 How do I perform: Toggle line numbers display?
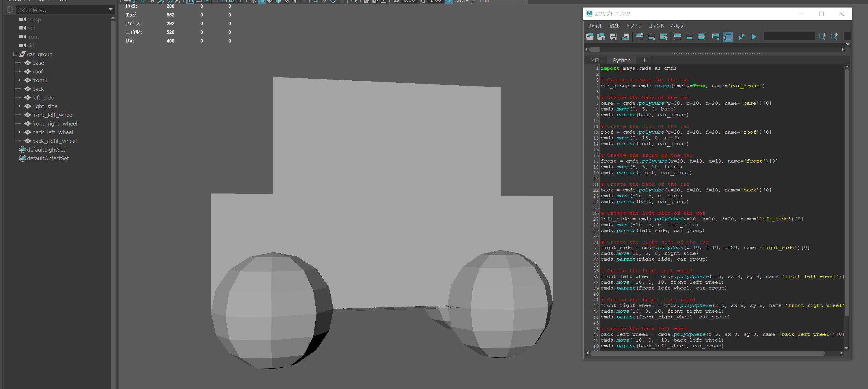pyautogui.click(x=728, y=37)
